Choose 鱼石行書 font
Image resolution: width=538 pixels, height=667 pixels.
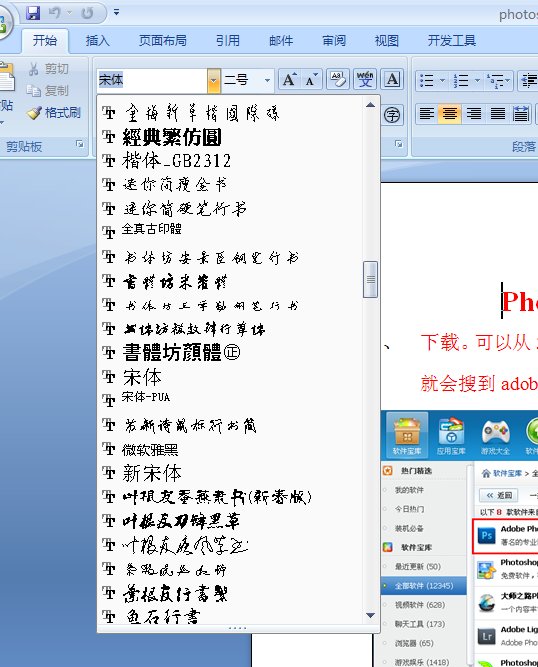point(230,616)
